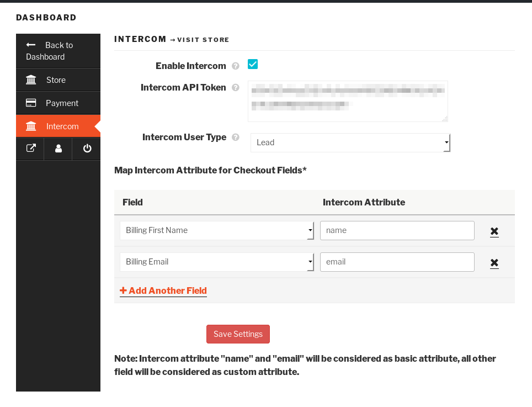The height and width of the screenshot is (407, 532).
Task: Open the user profile icon in sidebar
Action: [x=58, y=149]
